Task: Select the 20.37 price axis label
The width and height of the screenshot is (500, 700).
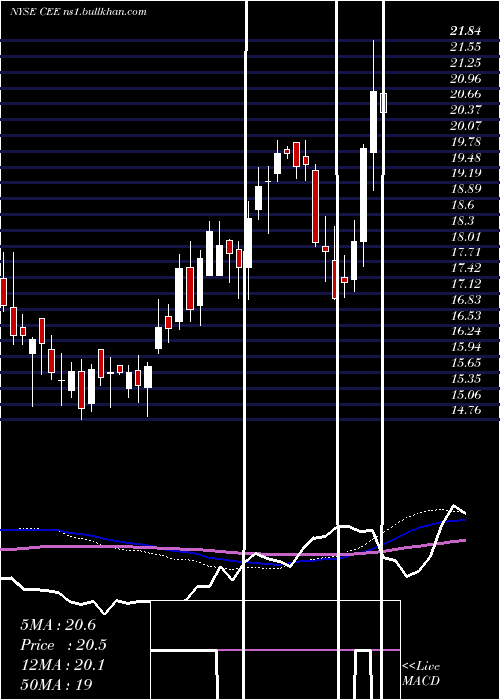Action: pyautogui.click(x=465, y=110)
